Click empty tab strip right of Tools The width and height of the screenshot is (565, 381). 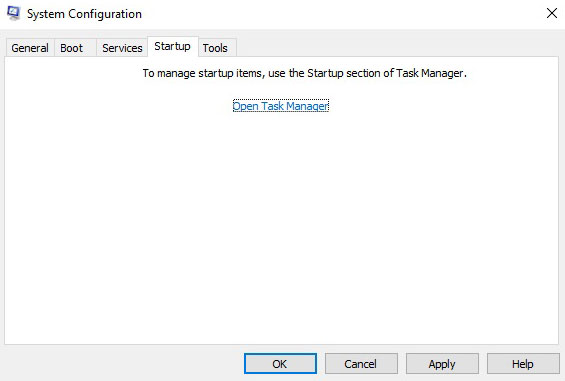[x=396, y=45]
